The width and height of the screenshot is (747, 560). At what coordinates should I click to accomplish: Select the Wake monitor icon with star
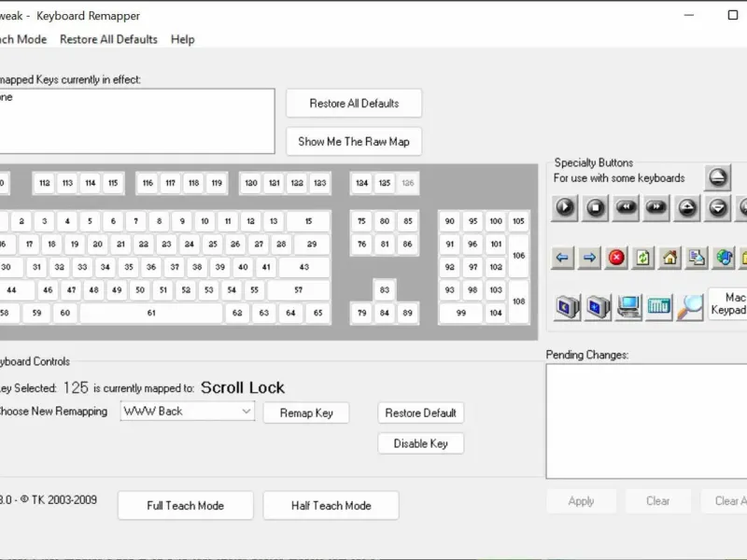click(598, 307)
